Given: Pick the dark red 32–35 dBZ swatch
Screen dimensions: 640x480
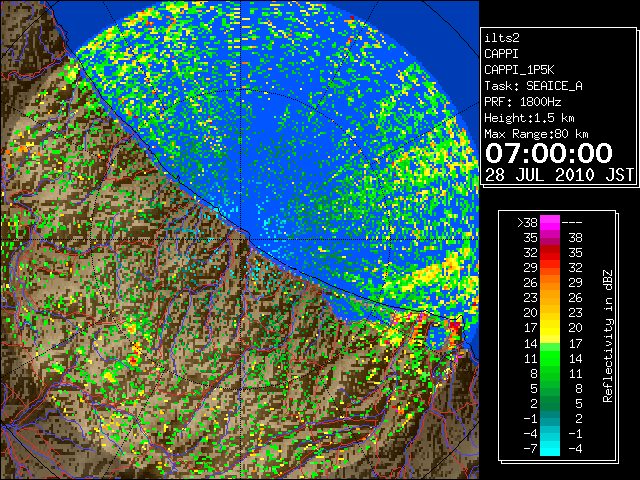Looking at the screenshot, I should 550,253.
